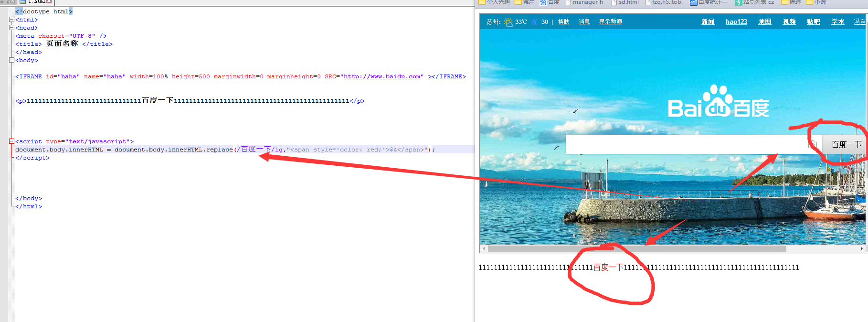The height and width of the screenshot is (322, 868).
Task: Collapse the <html> fold marker
Action: point(11,20)
